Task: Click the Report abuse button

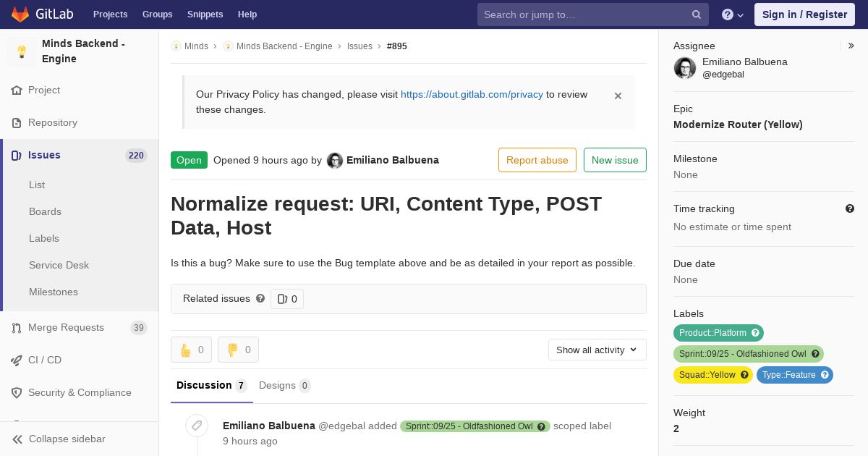Action: point(537,160)
